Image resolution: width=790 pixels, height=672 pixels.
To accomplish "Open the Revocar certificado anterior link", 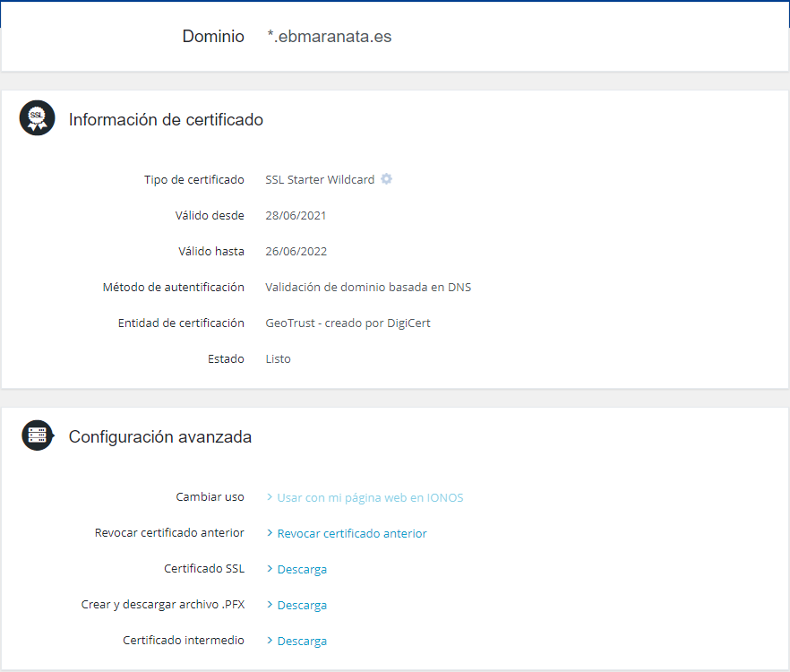I will 352,533.
